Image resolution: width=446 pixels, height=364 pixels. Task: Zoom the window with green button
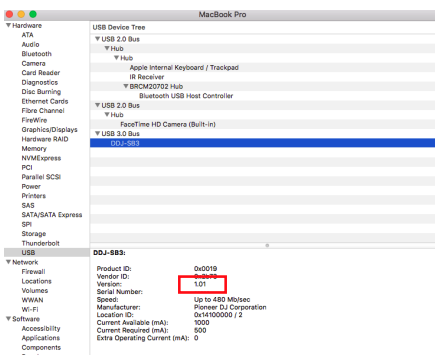point(33,14)
